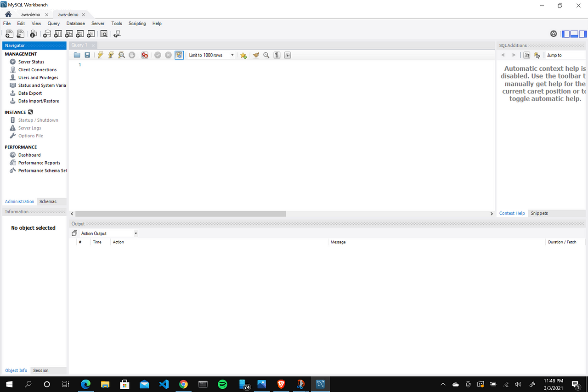The image size is (588, 392).
Task: Open Data Export in Navigator
Action: click(x=30, y=93)
